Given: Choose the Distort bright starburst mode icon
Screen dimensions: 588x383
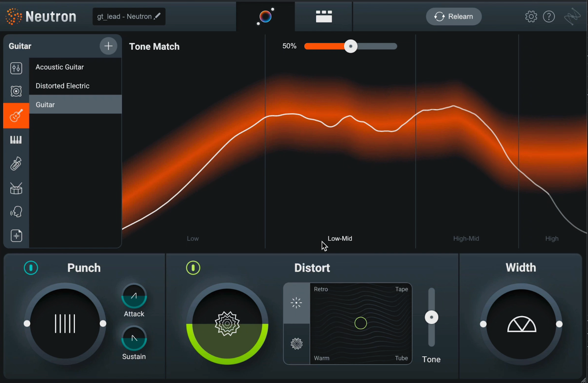Looking at the screenshot, I should coord(296,303).
